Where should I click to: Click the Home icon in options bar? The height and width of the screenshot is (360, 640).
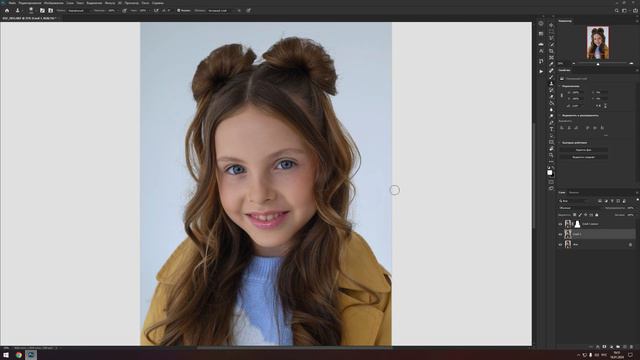[x=7, y=11]
